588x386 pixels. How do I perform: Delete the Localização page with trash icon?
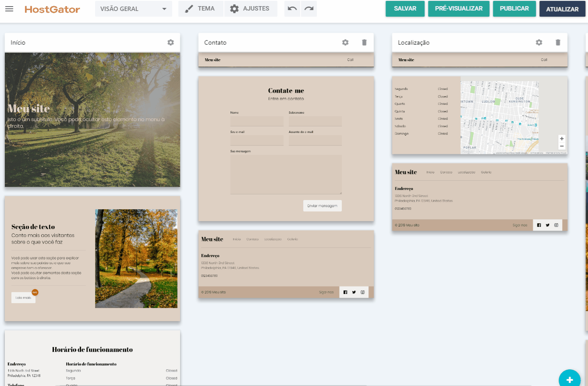pos(558,43)
